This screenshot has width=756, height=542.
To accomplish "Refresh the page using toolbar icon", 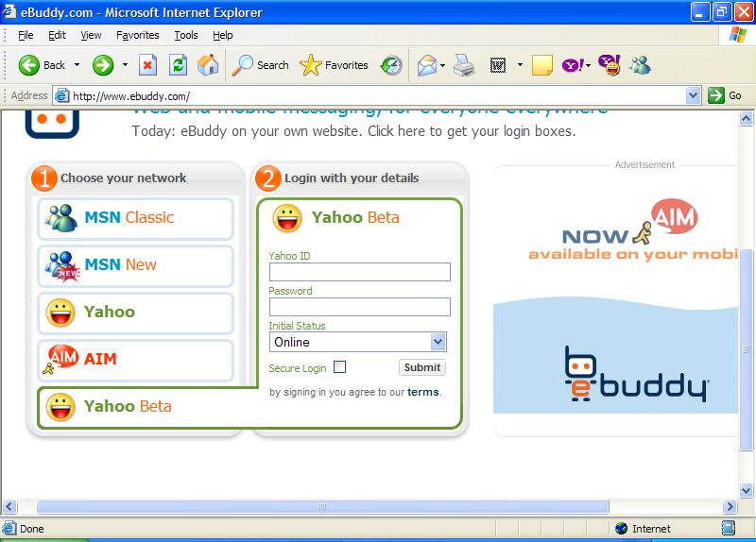I will [178, 65].
